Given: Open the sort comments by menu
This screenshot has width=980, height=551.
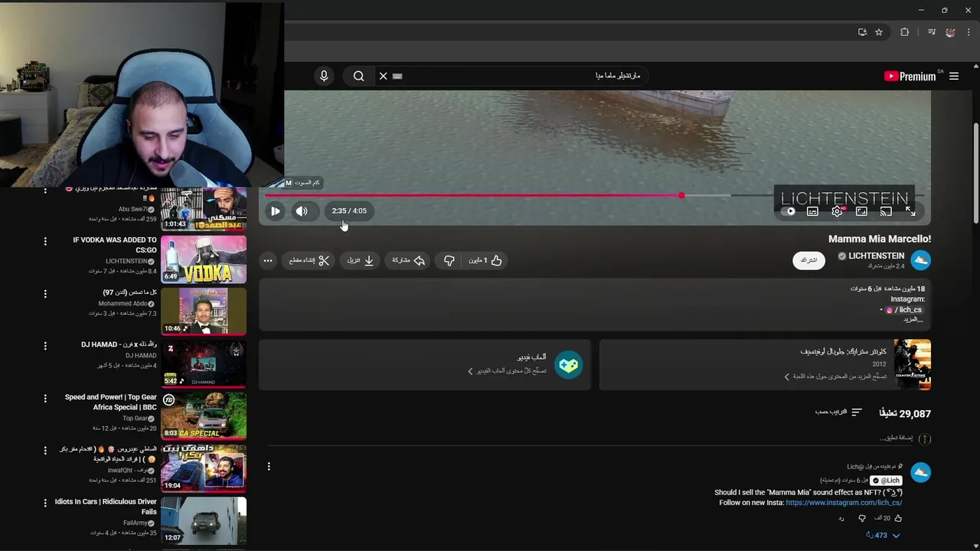Looking at the screenshot, I should tap(839, 412).
